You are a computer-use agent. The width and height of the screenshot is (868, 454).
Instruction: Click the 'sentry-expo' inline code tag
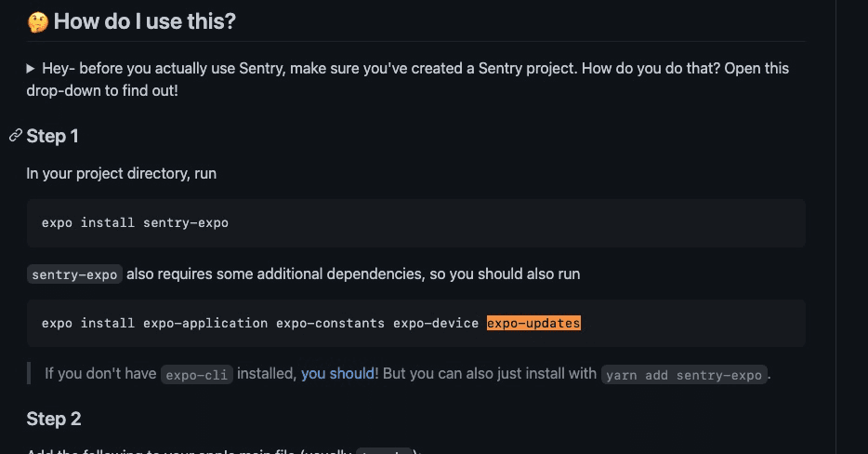(74, 274)
